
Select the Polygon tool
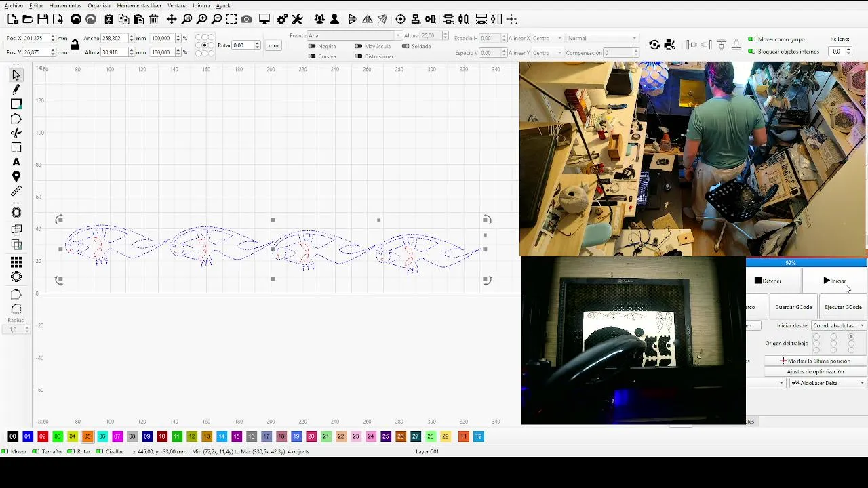[16, 119]
